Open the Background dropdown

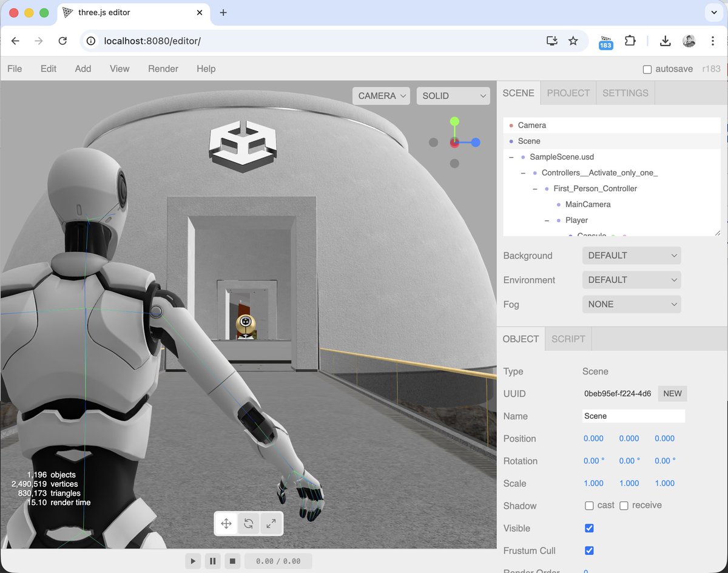632,256
